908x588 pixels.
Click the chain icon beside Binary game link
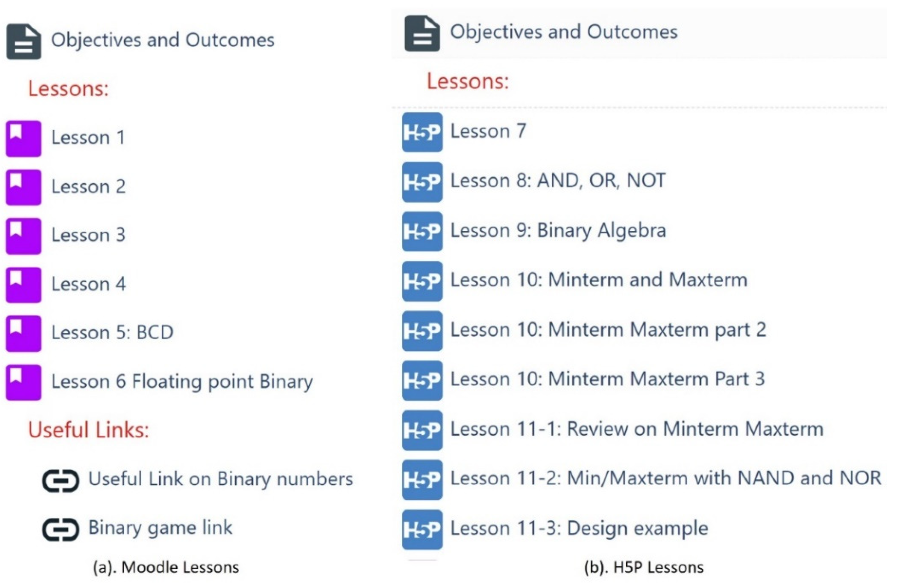point(61,529)
